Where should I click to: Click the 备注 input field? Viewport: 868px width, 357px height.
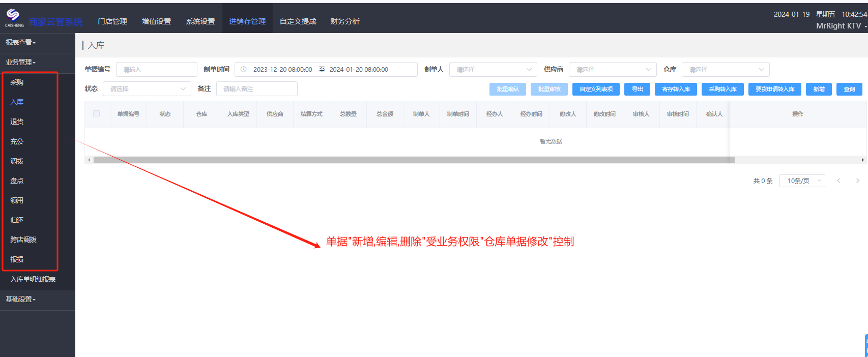[257, 89]
